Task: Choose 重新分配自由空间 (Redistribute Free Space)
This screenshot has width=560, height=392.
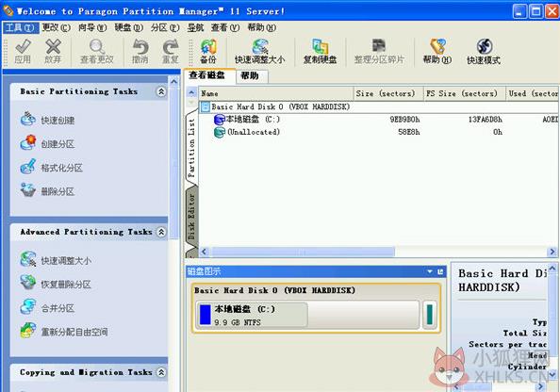Action: click(x=64, y=332)
